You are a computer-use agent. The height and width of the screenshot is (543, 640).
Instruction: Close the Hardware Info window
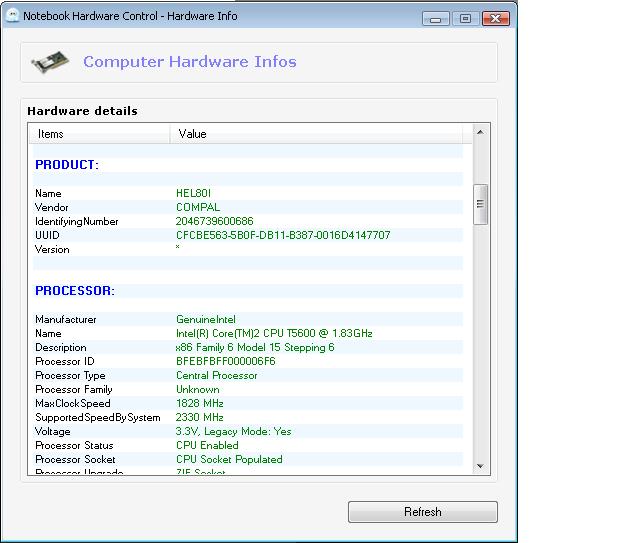tap(496, 19)
